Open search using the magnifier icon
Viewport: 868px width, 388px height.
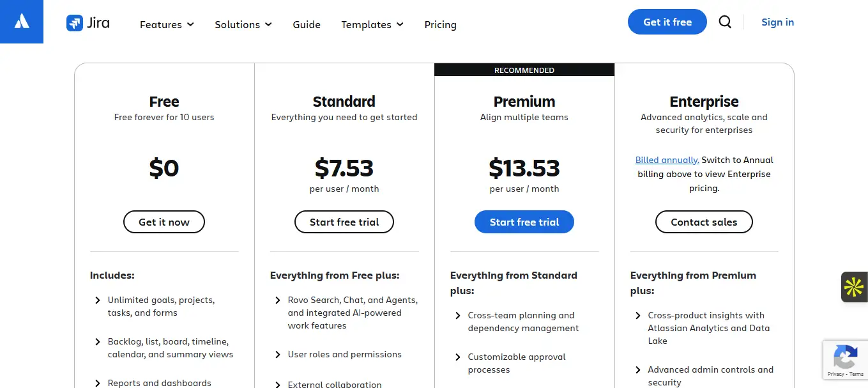[725, 21]
